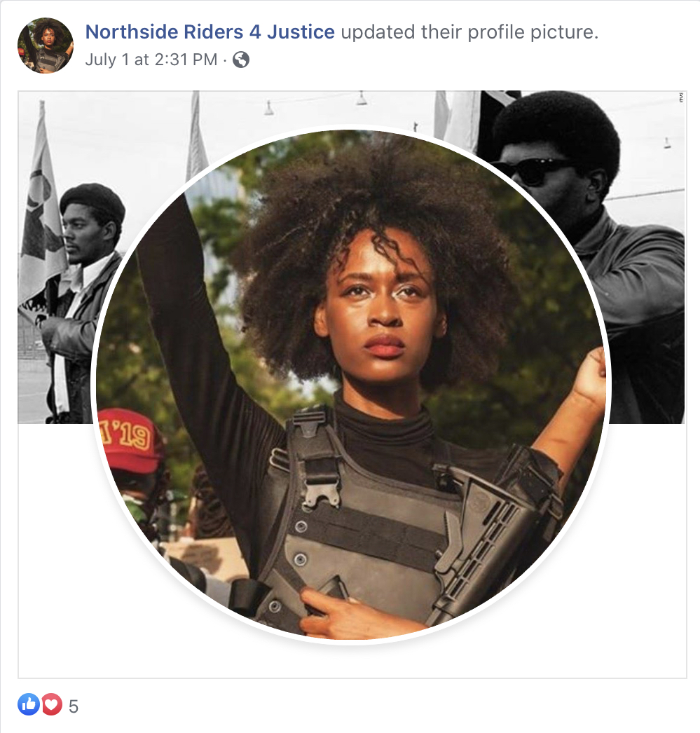Viewport: 700px width, 733px height.
Task: Click the hanging lamp at cover photo top center
Action: [x=362, y=98]
